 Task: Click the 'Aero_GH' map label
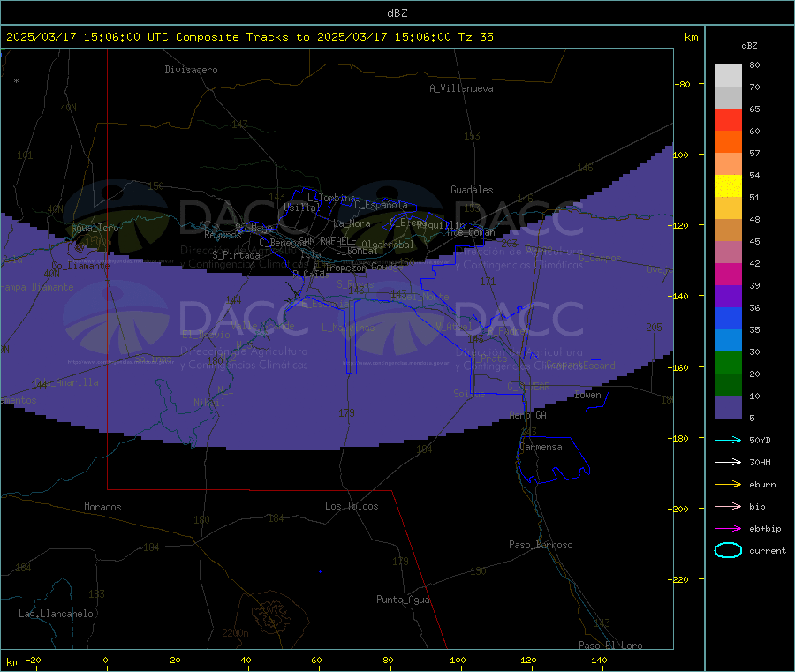[528, 415]
